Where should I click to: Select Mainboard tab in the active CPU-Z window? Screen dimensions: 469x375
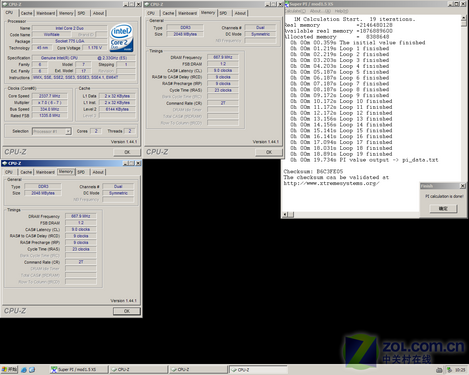(x=45, y=172)
